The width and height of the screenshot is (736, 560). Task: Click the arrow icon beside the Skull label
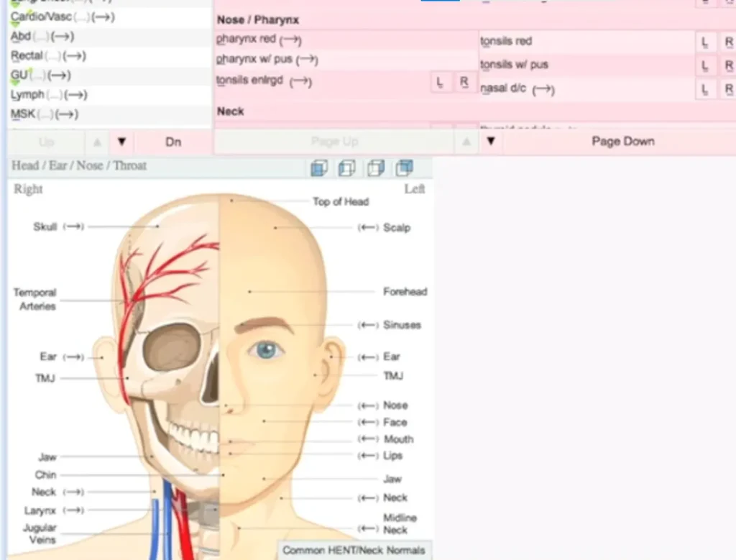73,226
